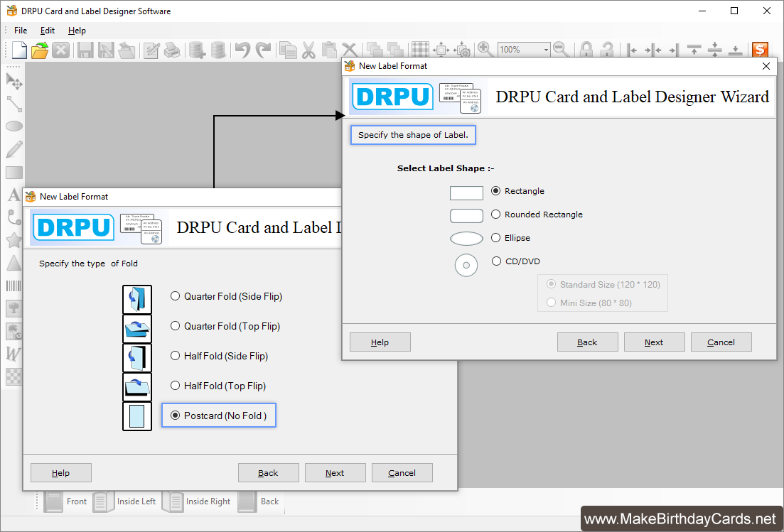Click the Postcard (No Fold) thumbnail

click(x=137, y=416)
